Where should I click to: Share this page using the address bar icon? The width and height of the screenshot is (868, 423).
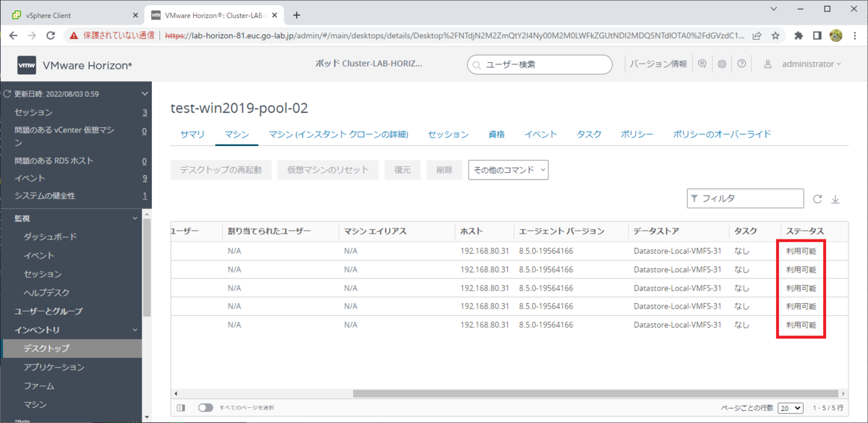[757, 35]
